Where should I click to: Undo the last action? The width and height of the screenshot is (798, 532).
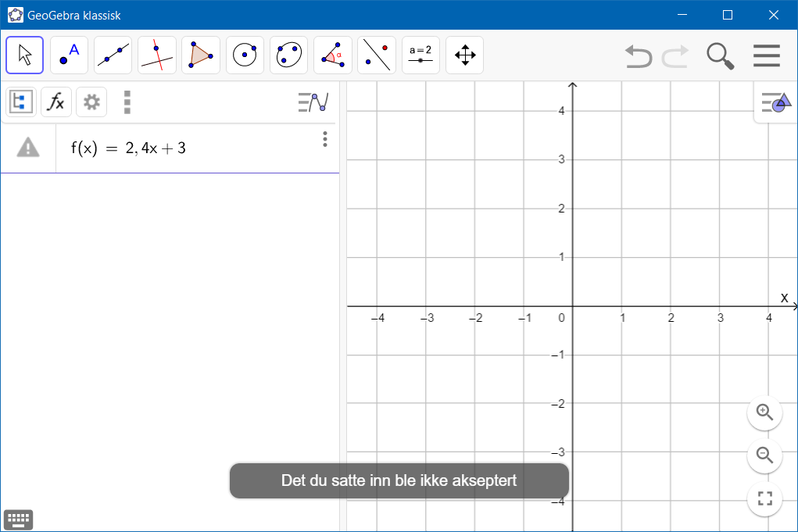(637, 55)
